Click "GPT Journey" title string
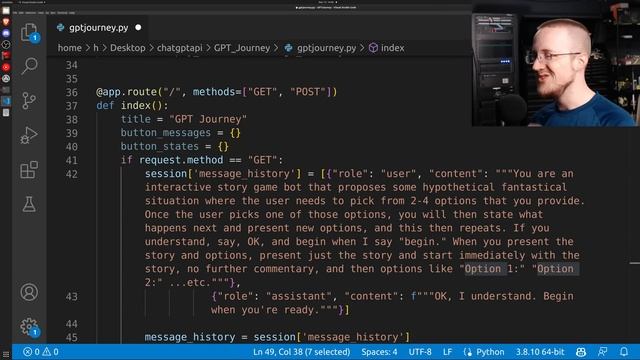The image size is (640, 360). click(x=208, y=119)
